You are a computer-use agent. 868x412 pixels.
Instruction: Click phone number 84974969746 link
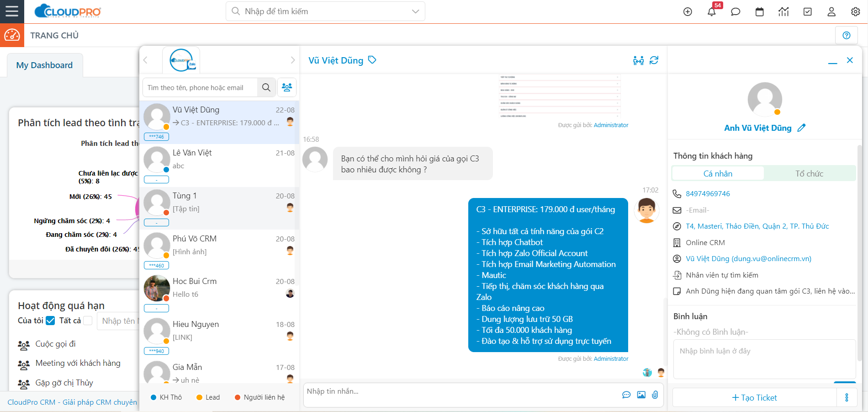(708, 194)
